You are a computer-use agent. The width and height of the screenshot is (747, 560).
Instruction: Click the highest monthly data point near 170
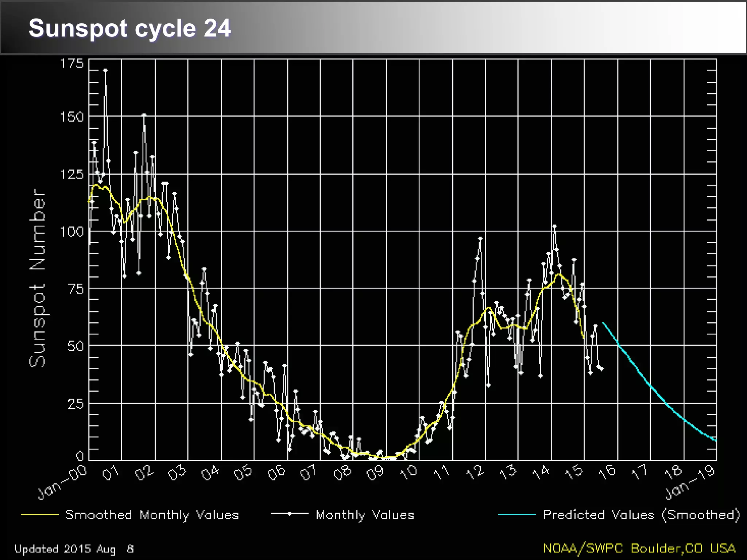click(105, 70)
